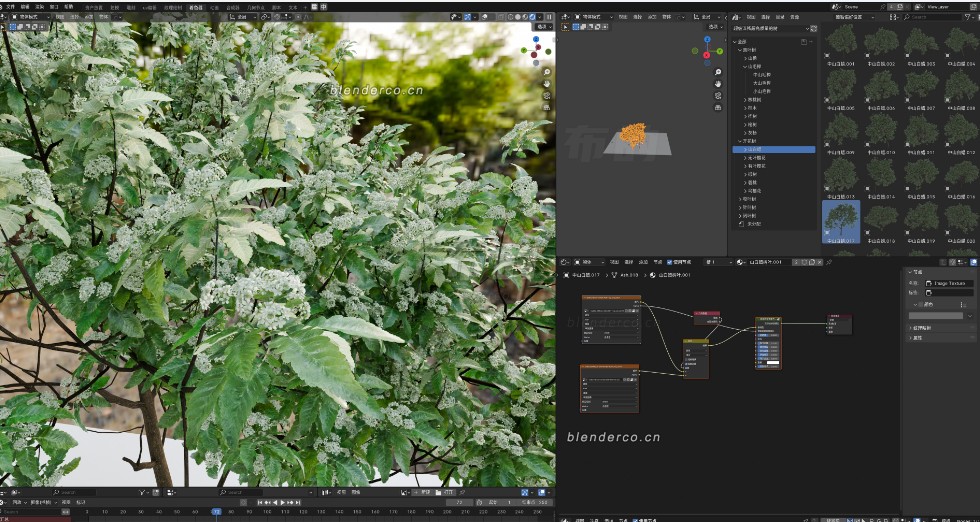Viewport: 980px width, 522px height.
Task: Open the transform orientation 全局 dropdown
Action: (x=243, y=17)
